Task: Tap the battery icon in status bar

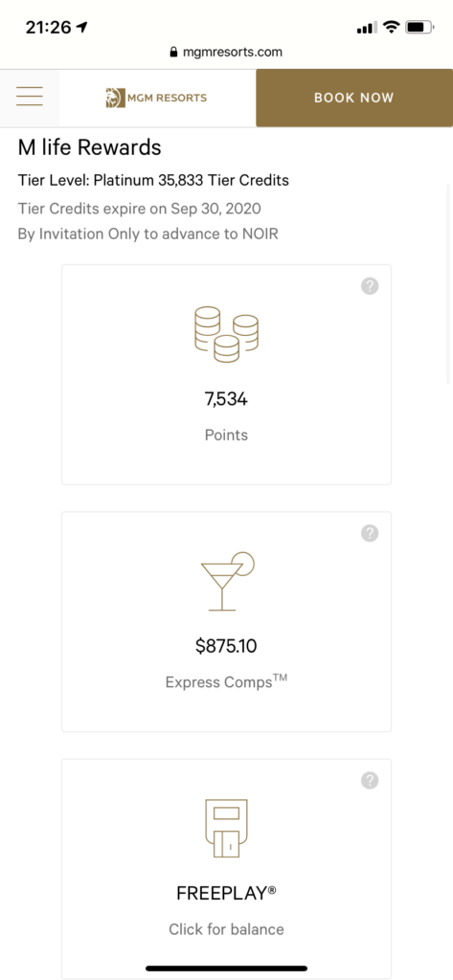Action: tap(419, 27)
